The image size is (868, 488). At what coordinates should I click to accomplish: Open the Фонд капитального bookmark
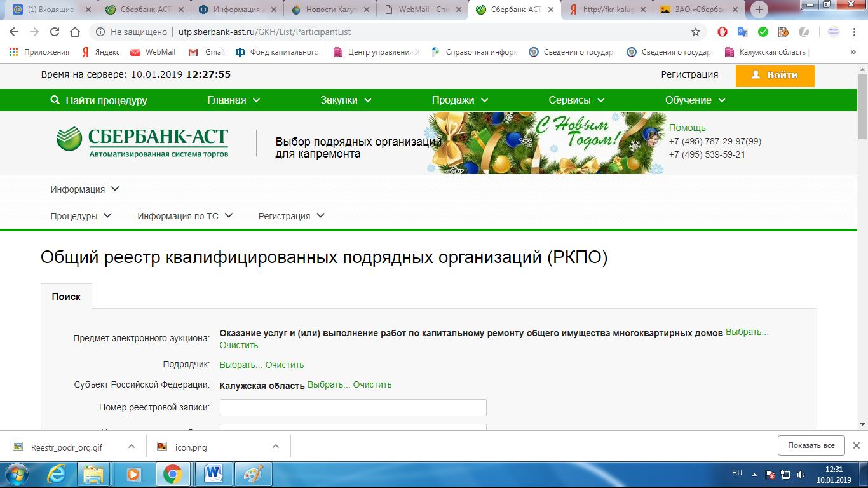pyautogui.click(x=277, y=52)
